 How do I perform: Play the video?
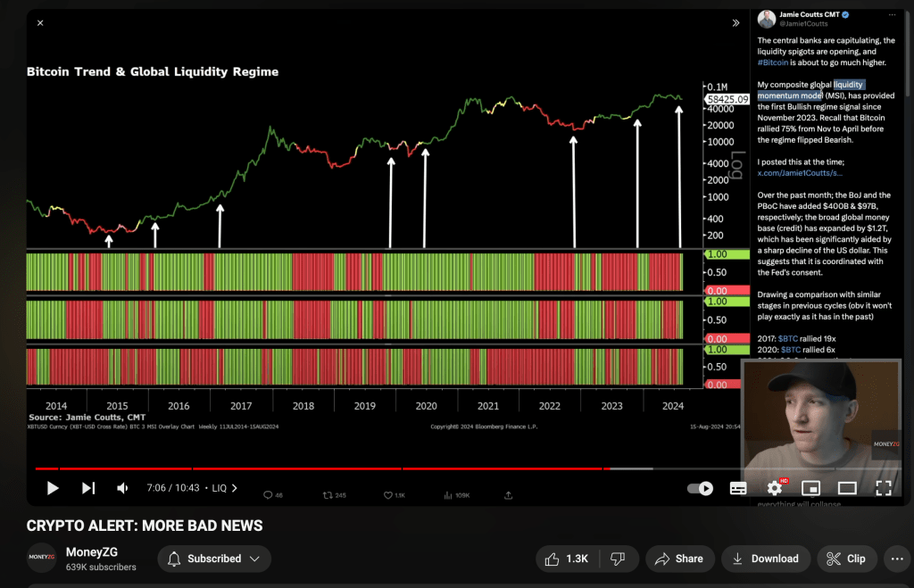point(53,488)
